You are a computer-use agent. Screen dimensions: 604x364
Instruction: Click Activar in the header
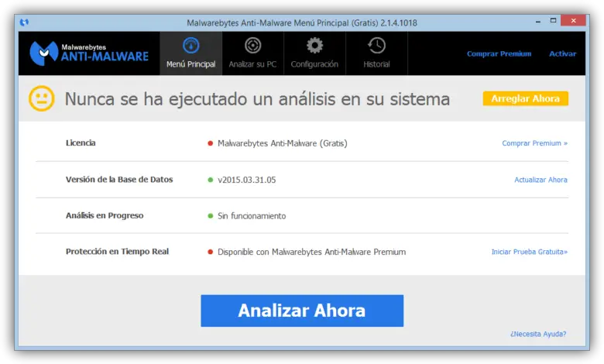click(x=562, y=54)
